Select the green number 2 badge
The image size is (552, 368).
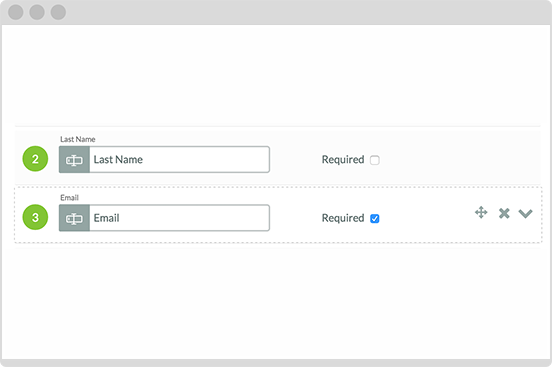35,159
